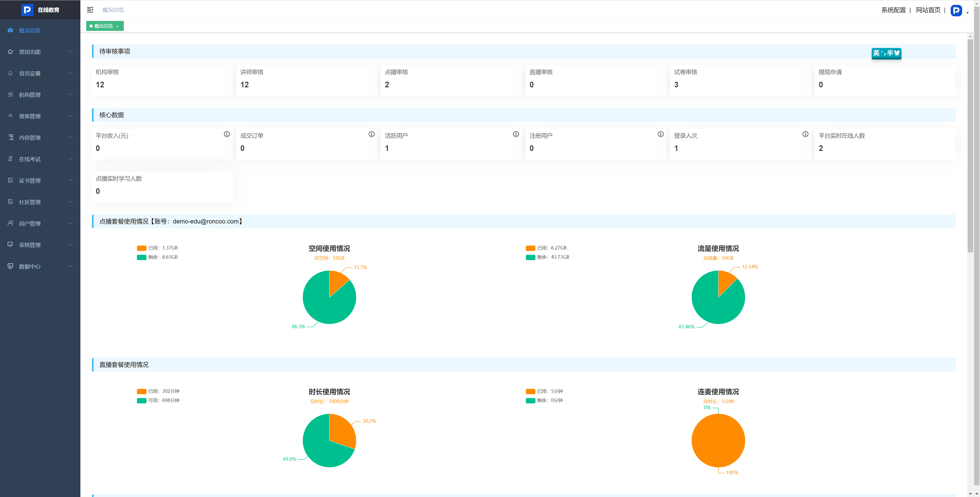Expand the 机构管理 chevron
The height and width of the screenshot is (497, 980).
coord(70,94)
